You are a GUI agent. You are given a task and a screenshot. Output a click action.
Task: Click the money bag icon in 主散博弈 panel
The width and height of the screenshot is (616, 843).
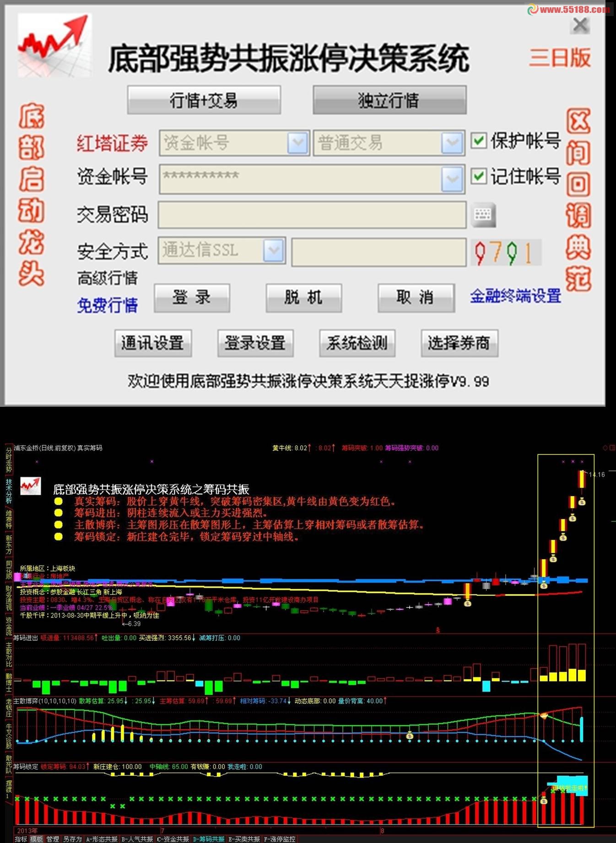[x=410, y=736]
